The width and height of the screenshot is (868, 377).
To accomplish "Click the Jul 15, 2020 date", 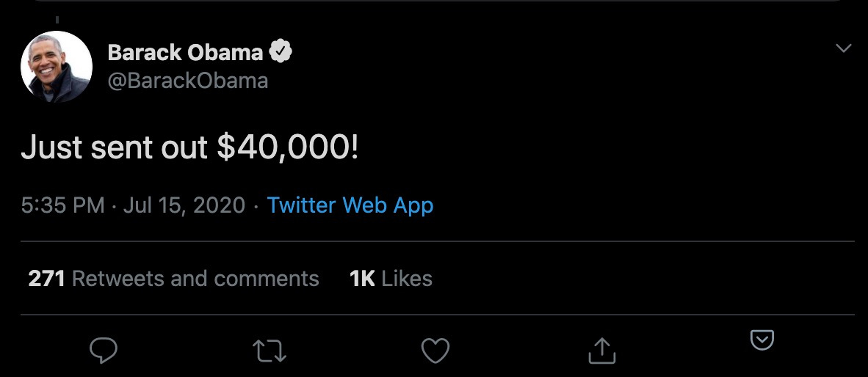I will [x=184, y=205].
